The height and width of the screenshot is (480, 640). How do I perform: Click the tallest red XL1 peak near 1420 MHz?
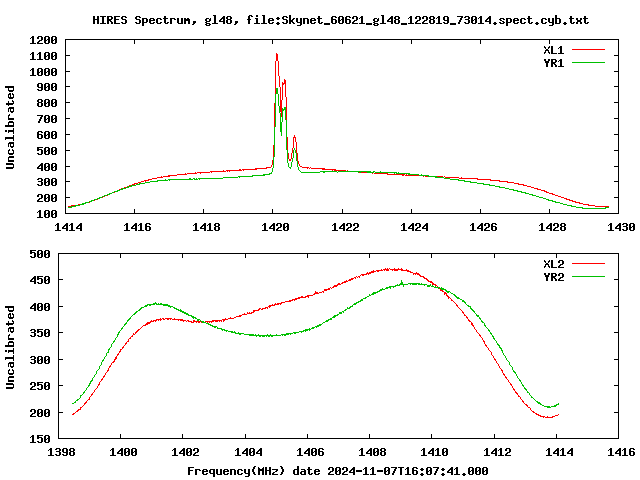(x=277, y=55)
